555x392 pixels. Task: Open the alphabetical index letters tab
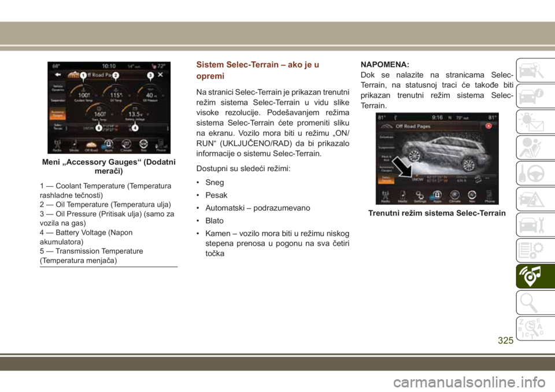[535, 328]
